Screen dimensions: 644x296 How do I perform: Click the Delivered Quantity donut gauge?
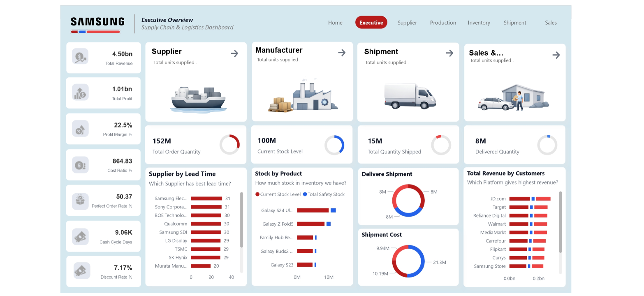coord(547,145)
